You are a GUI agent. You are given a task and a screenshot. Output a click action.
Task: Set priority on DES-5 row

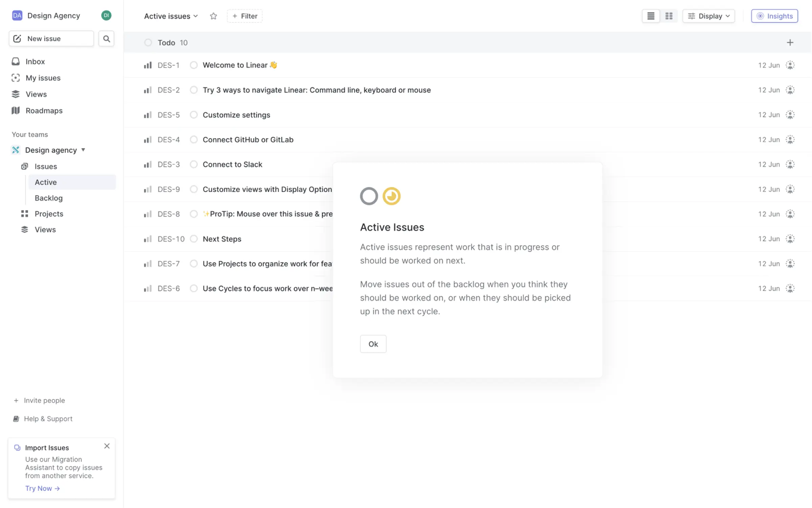click(148, 115)
